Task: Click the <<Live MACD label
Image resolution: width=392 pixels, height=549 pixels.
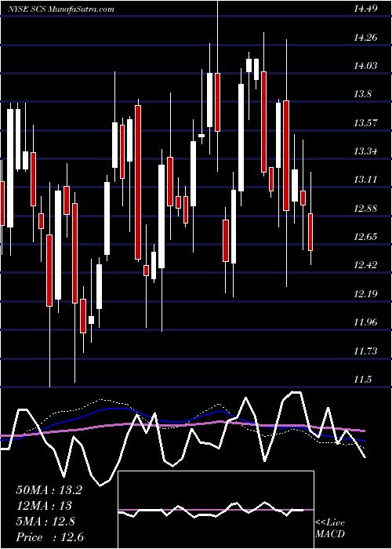Action: [x=330, y=528]
